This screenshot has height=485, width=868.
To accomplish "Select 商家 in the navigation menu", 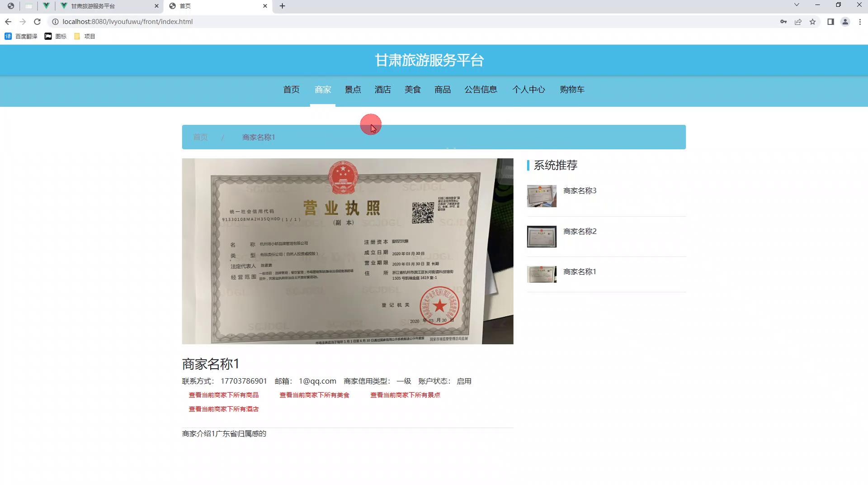I will click(x=323, y=90).
